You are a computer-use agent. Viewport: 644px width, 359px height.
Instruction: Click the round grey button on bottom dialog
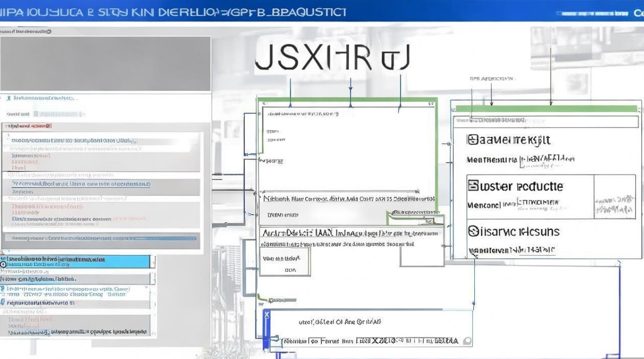click(467, 341)
